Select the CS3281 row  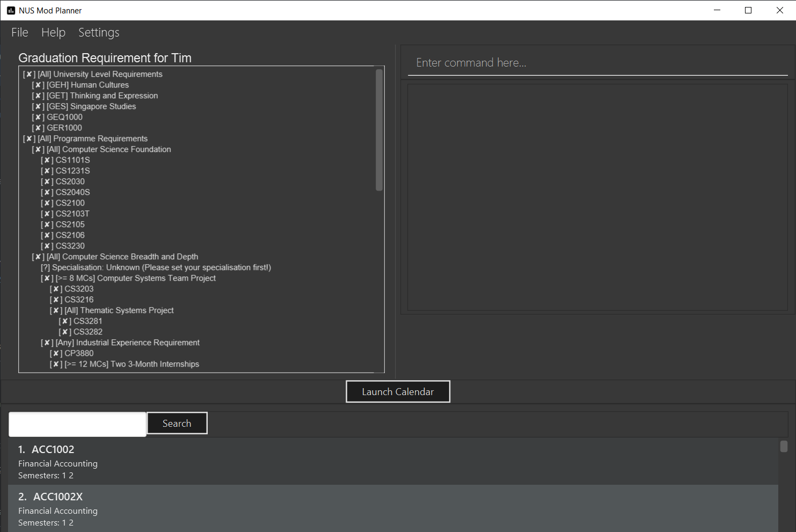pyautogui.click(x=81, y=321)
